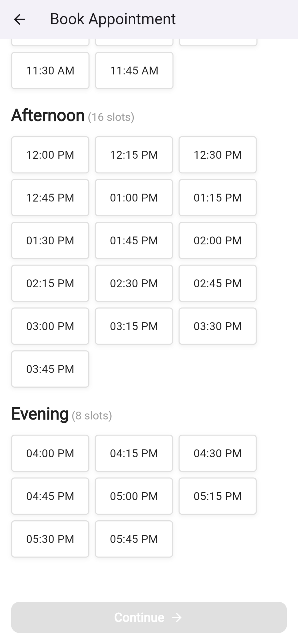This screenshot has height=644, width=298.
Task: Choose the 03:30 PM time slot
Action: pos(218,326)
